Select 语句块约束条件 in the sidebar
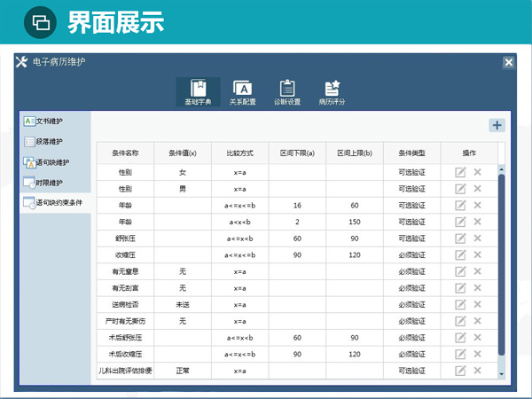The width and height of the screenshot is (532, 399). 55,203
